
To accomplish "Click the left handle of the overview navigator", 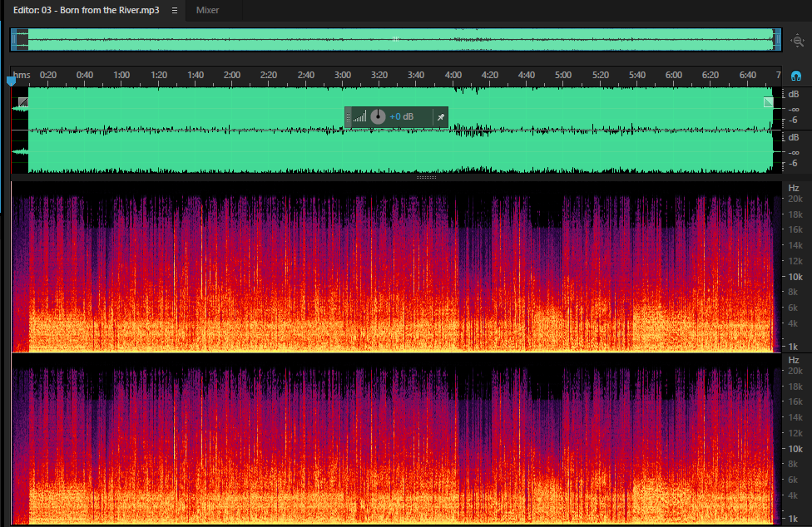I will point(14,40).
